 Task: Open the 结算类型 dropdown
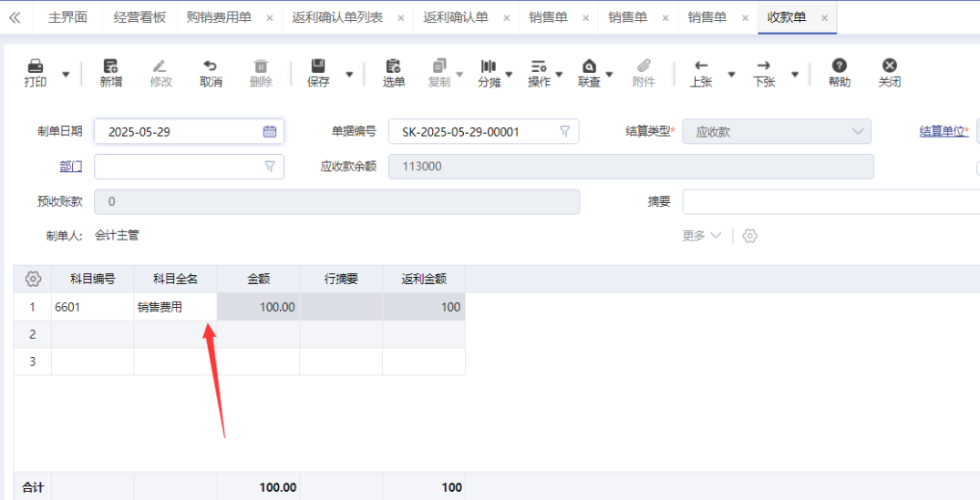click(857, 132)
